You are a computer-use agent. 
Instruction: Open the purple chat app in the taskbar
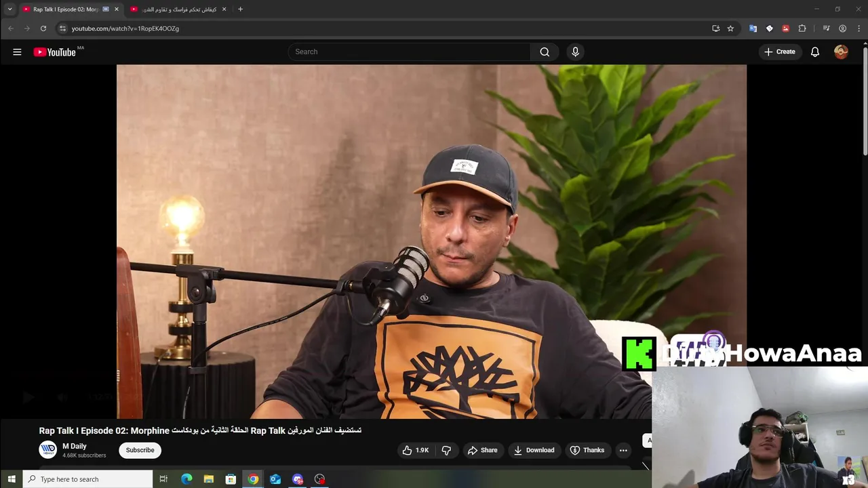[298, 479]
